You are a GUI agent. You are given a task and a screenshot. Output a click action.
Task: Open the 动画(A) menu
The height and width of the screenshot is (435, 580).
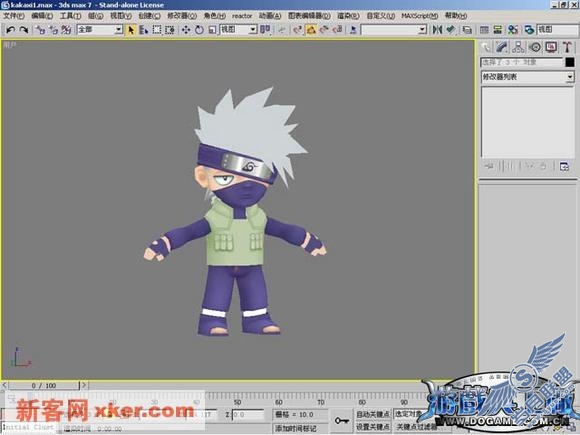[270, 16]
